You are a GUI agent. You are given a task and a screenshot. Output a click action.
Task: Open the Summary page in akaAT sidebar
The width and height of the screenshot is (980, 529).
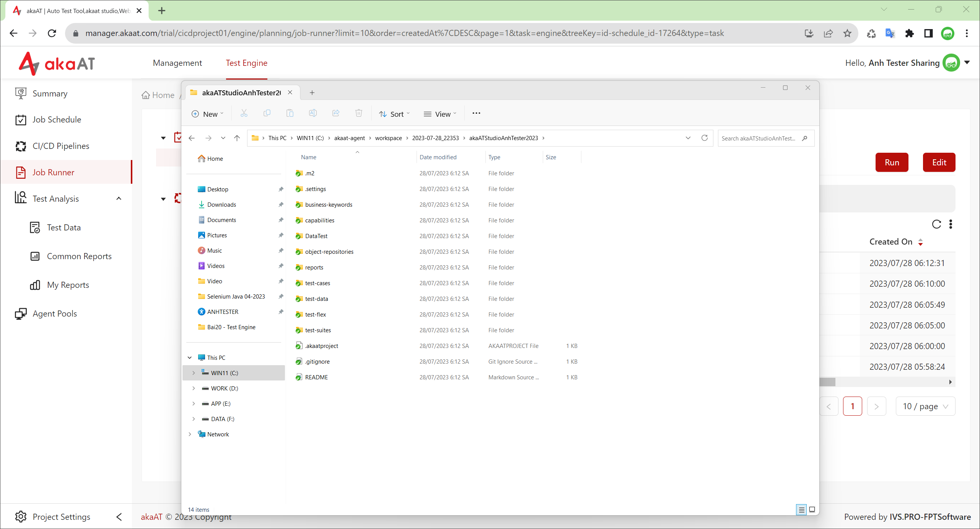50,93
